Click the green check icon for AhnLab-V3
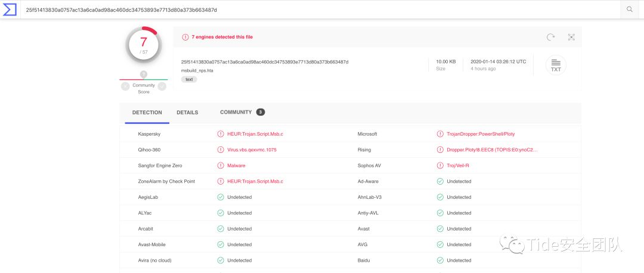 click(440, 197)
